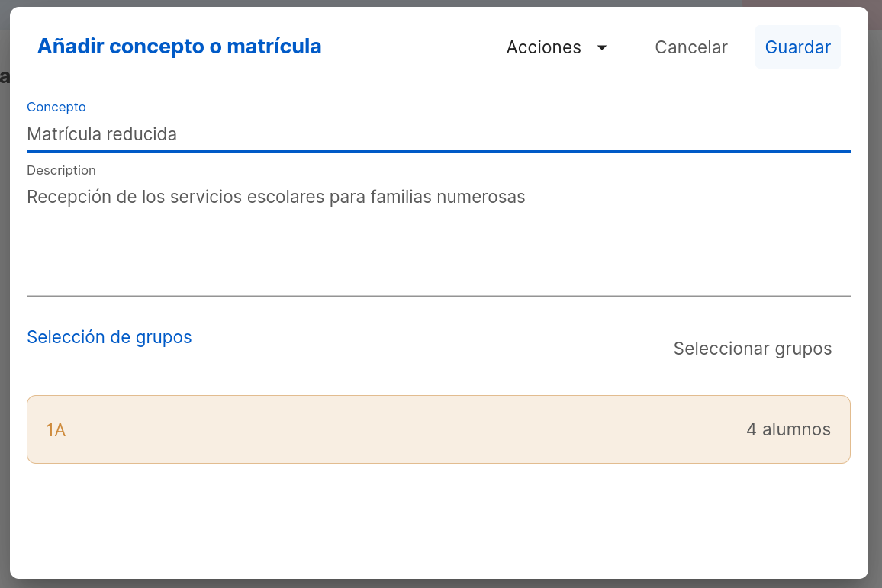Click the Concepto field label
This screenshot has width=882, height=588.
[56, 107]
